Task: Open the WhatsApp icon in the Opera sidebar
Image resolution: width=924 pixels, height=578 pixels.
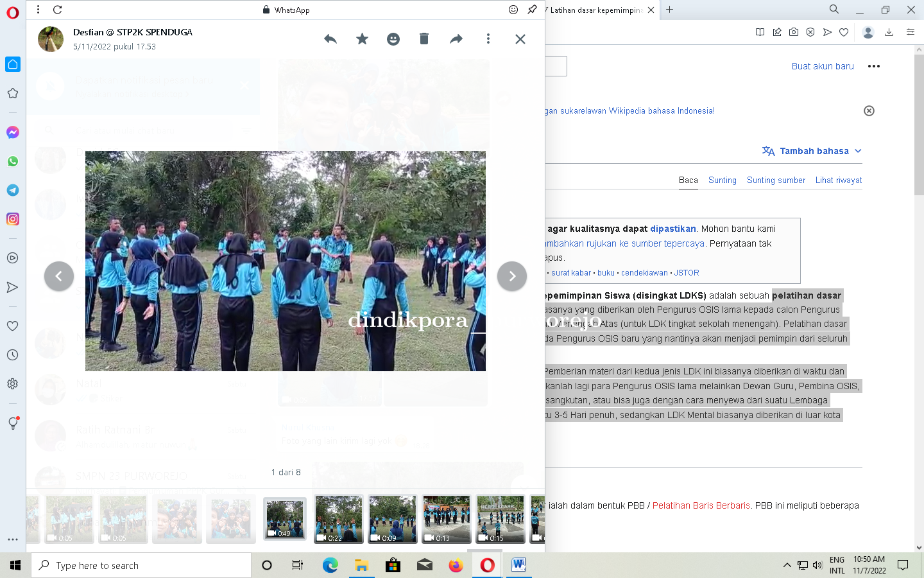Action: [13, 161]
